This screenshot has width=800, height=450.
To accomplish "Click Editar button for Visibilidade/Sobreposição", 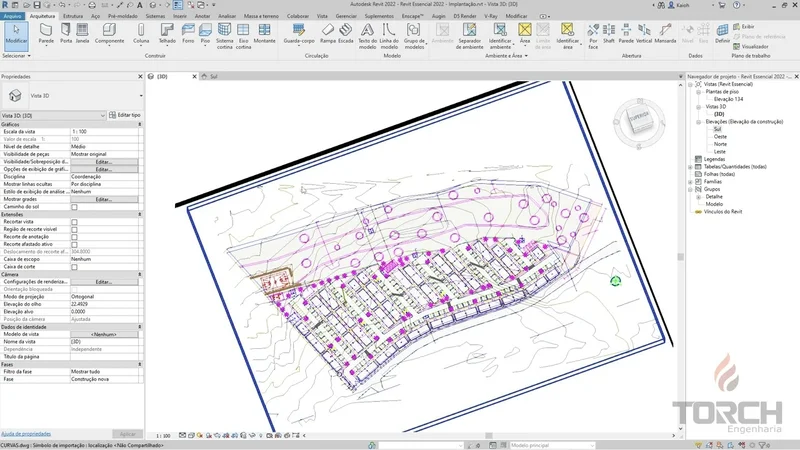I will (x=103, y=162).
